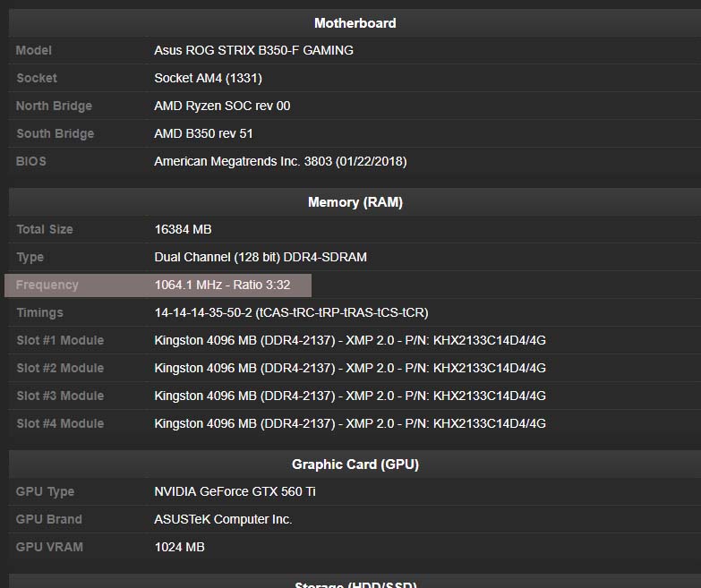This screenshot has width=701, height=588.
Task: Click the Slot #1 Module label
Action: pos(60,340)
